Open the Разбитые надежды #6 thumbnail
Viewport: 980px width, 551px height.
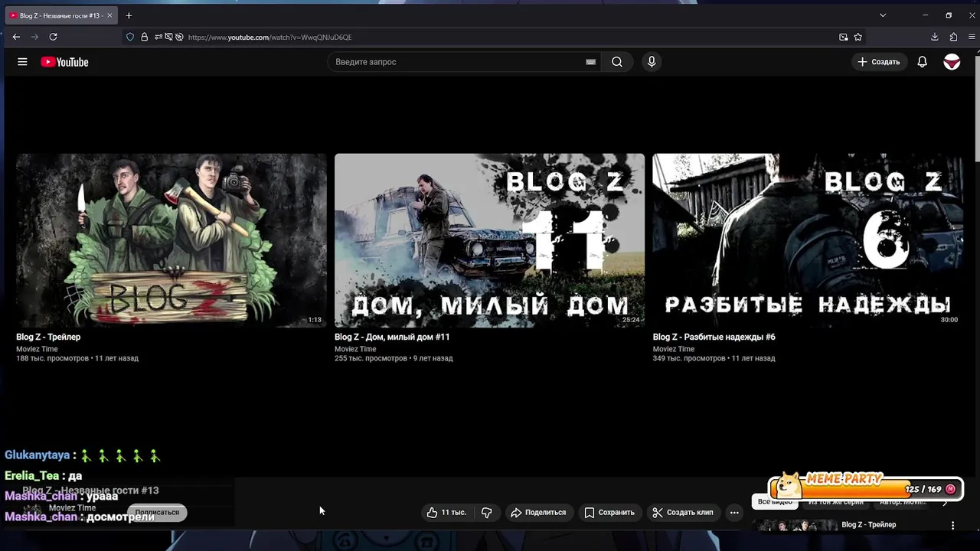[808, 240]
